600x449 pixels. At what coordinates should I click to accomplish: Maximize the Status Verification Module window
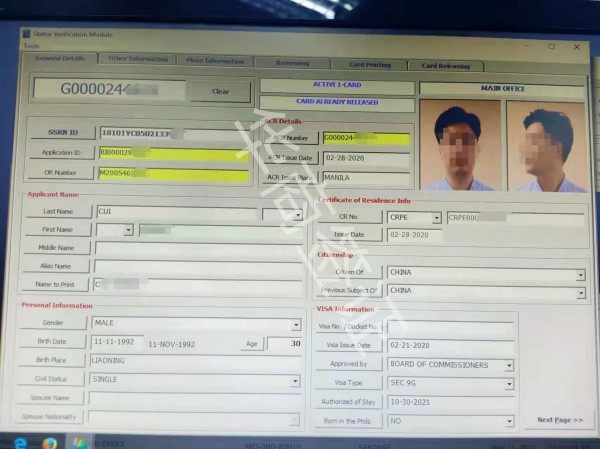[x=551, y=47]
